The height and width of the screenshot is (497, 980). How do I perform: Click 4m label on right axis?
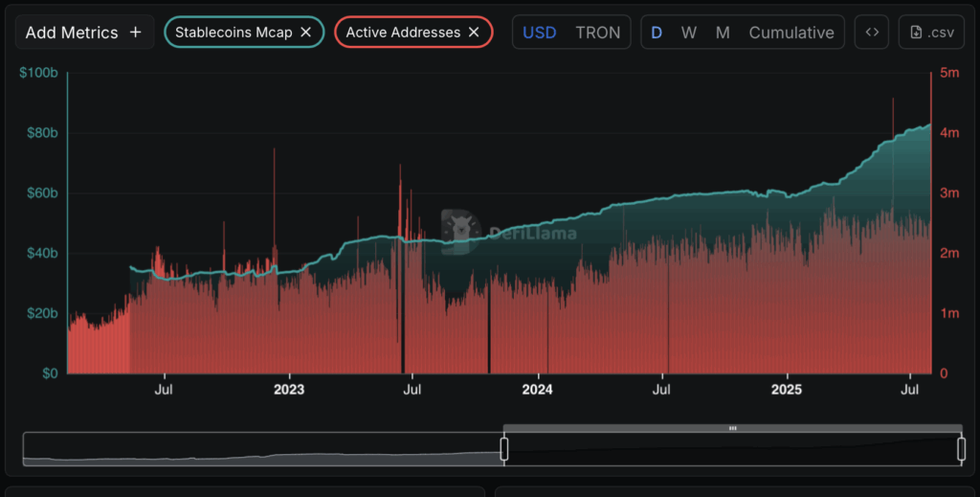pos(949,132)
